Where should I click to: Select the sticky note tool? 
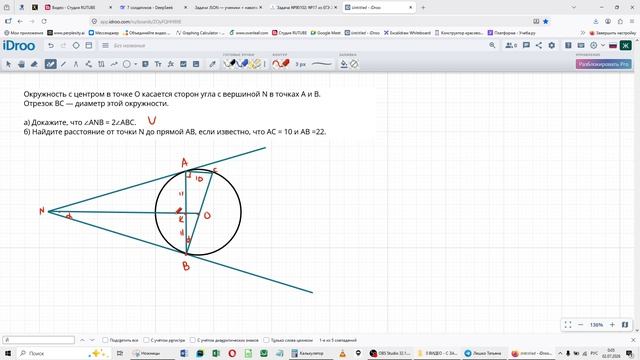(145, 64)
